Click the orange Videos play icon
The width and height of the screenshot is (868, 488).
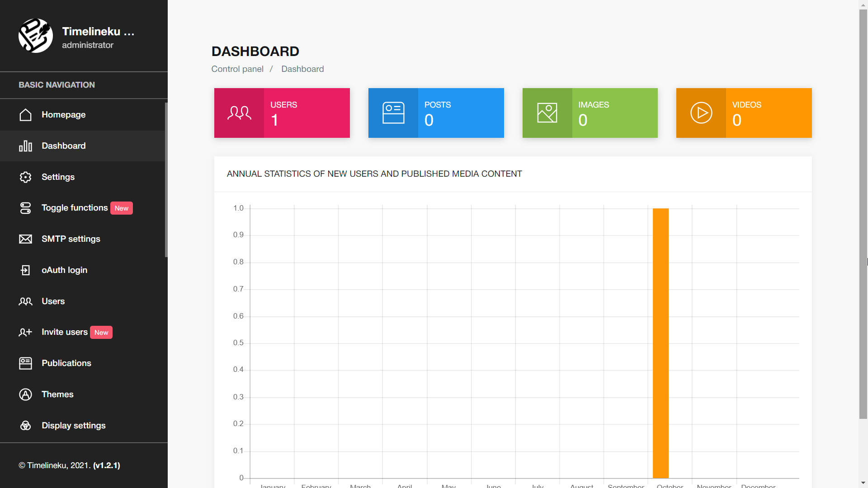click(701, 113)
